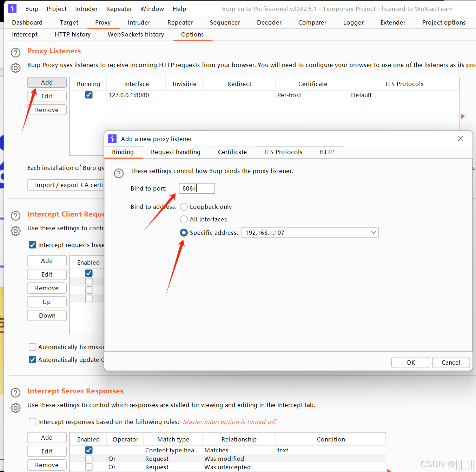Click Add button under Intercept Server Responses
Viewport: 476px width, 472px height.
pyautogui.click(x=47, y=438)
